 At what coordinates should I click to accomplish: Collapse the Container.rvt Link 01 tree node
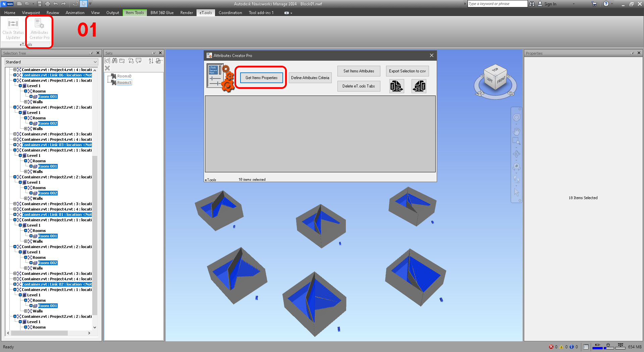15,215
